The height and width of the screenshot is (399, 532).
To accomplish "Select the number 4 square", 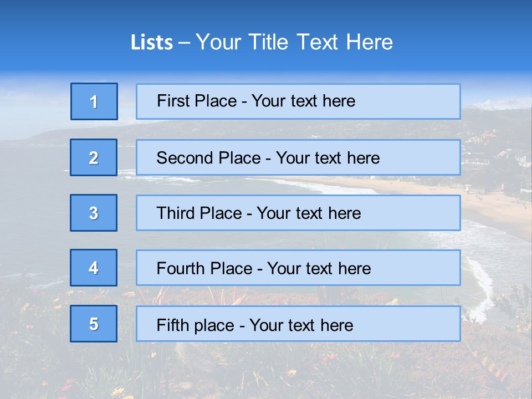I will (x=94, y=268).
